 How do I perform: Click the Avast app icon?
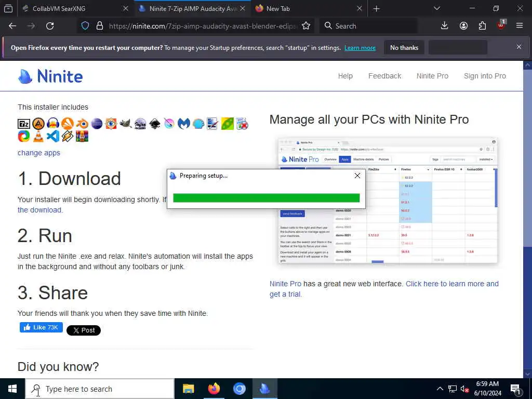pos(68,124)
